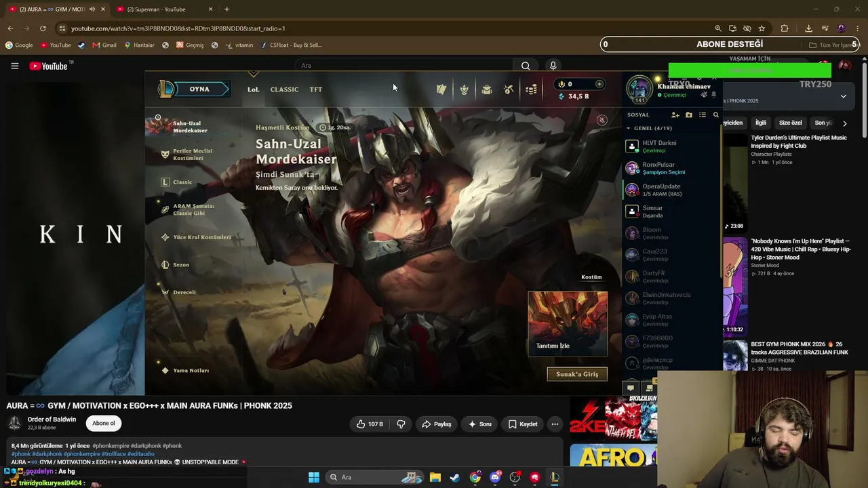Viewport: 868px width, 488px height.
Task: Select friend RonxPulsar
Action: [x=673, y=168]
